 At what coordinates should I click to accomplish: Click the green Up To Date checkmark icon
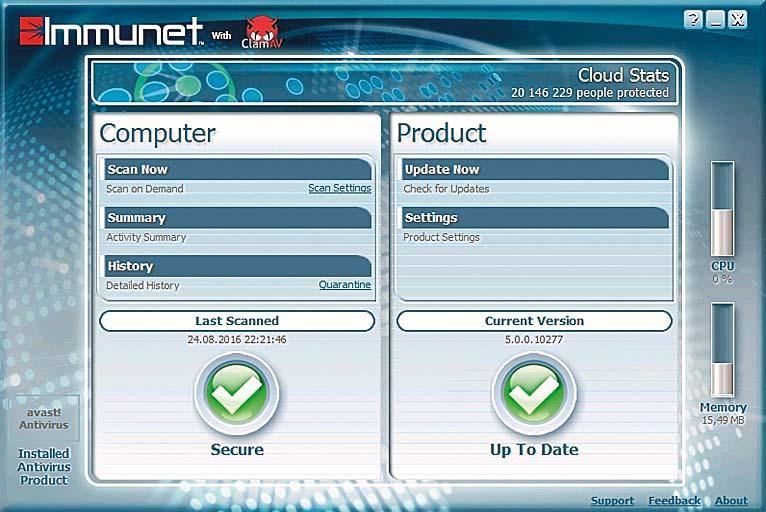click(534, 394)
